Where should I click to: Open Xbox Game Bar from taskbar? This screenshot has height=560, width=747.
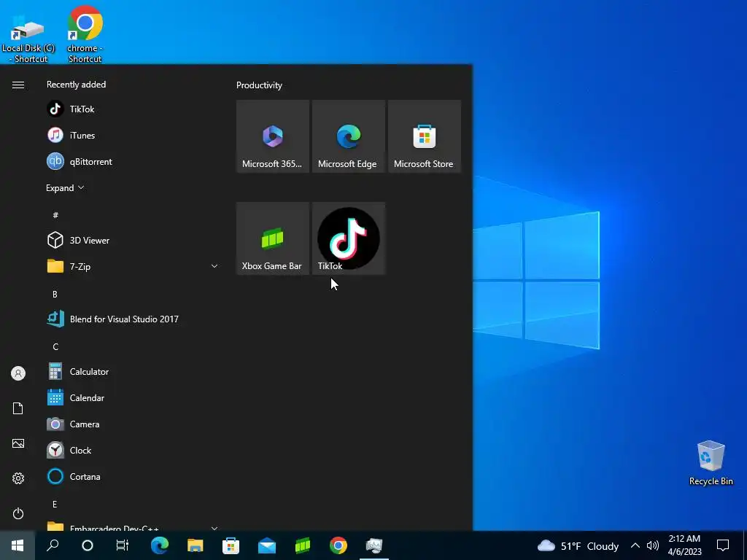coord(303,545)
